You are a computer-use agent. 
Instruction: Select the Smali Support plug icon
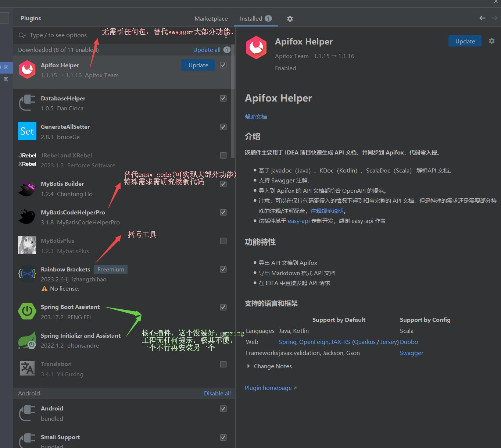[x=27, y=440]
